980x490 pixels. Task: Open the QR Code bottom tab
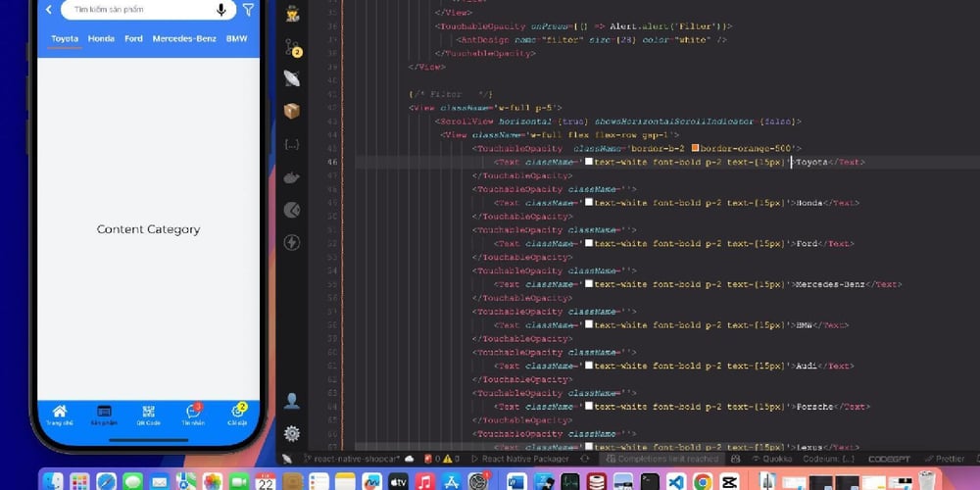pyautogui.click(x=148, y=415)
